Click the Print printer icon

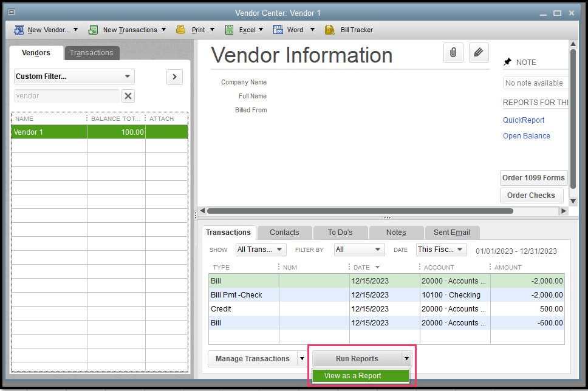(181, 30)
